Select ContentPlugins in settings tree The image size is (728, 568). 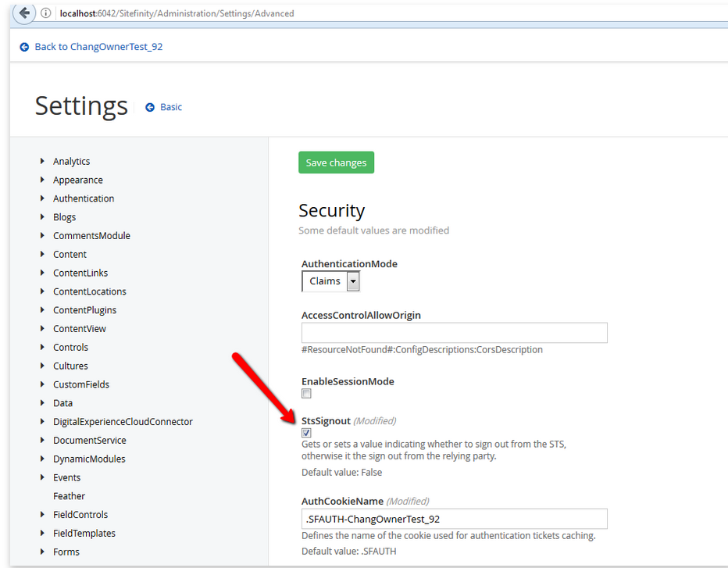(x=84, y=310)
